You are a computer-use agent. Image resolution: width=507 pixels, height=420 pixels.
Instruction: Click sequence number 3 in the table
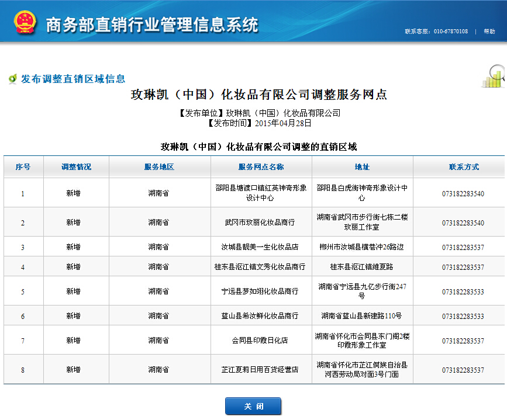pyautogui.click(x=23, y=248)
